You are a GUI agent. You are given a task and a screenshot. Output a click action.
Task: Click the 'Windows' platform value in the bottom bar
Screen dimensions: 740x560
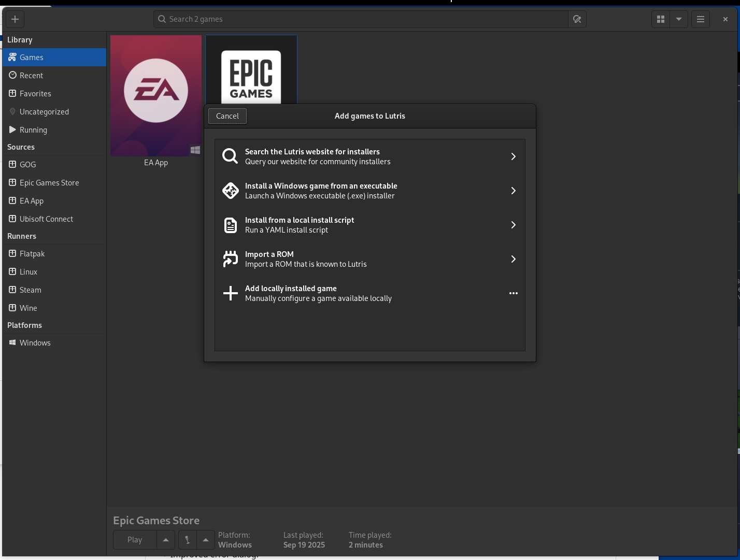tap(235, 545)
